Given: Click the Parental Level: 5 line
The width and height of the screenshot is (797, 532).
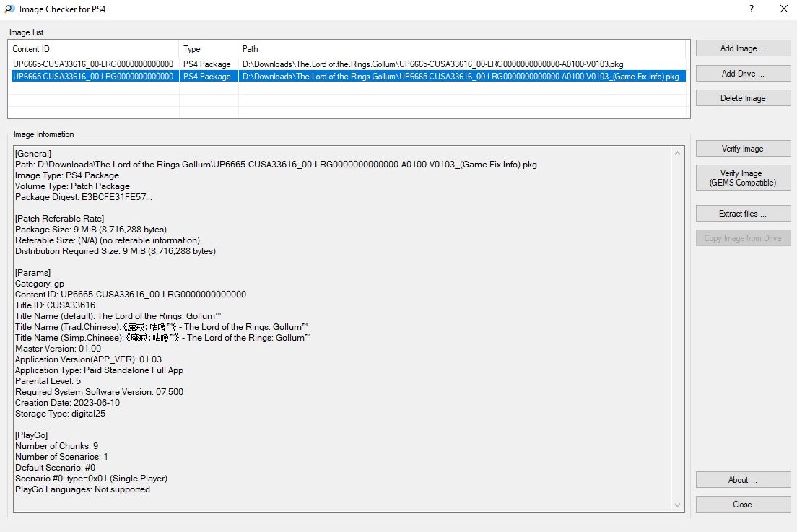Looking at the screenshot, I should coord(48,380).
